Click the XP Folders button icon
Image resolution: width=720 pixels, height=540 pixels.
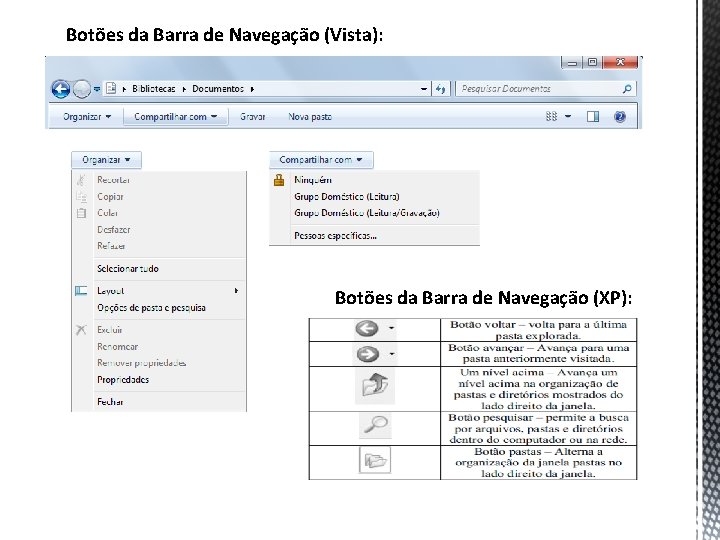pyautogui.click(x=375, y=460)
